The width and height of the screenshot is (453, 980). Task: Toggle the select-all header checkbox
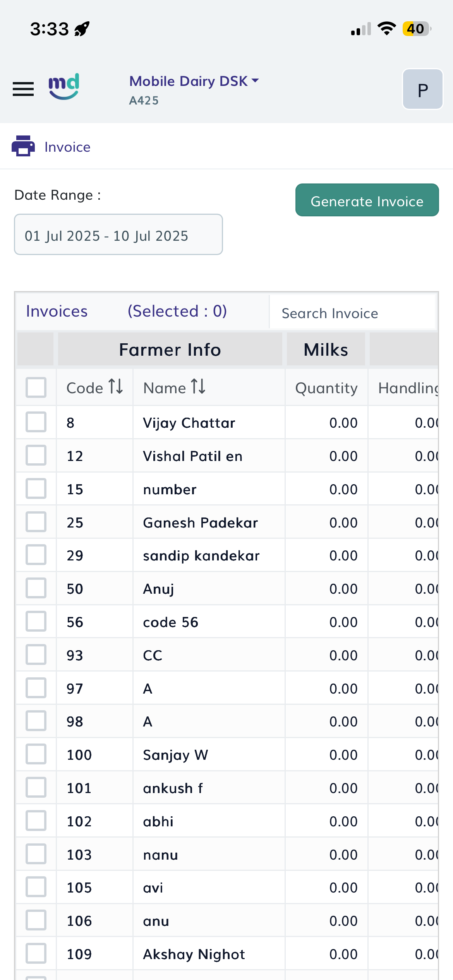36,387
